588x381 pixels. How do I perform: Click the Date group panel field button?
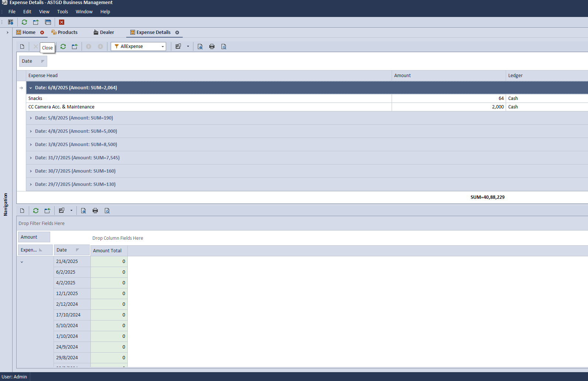[x=33, y=61]
